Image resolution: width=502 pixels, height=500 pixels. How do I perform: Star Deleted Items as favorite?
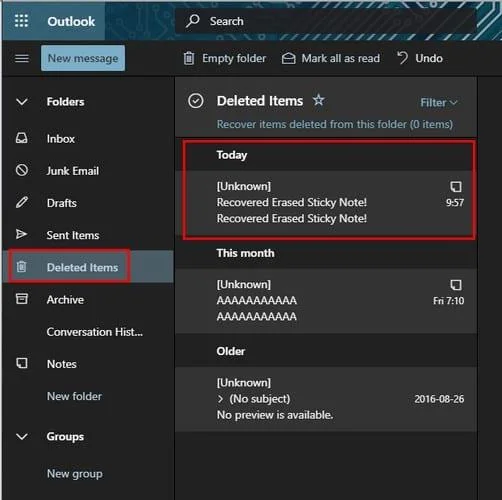coord(319,100)
